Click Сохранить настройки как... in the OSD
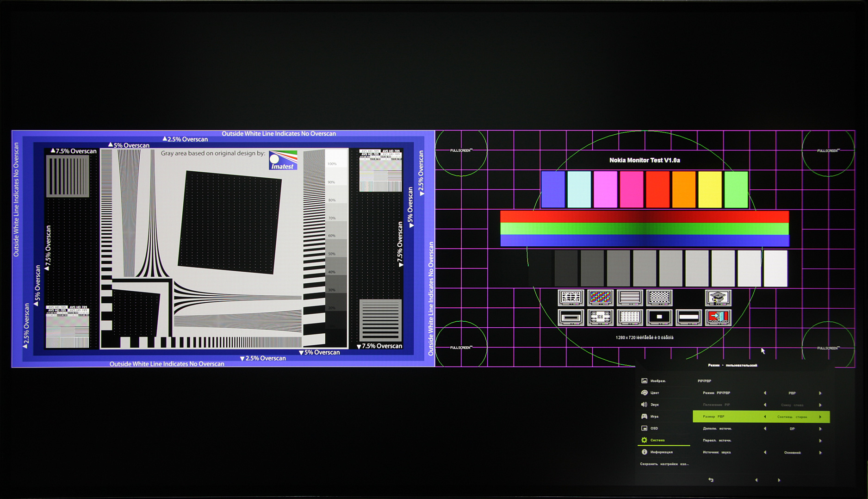The height and width of the screenshot is (499, 868). click(664, 464)
